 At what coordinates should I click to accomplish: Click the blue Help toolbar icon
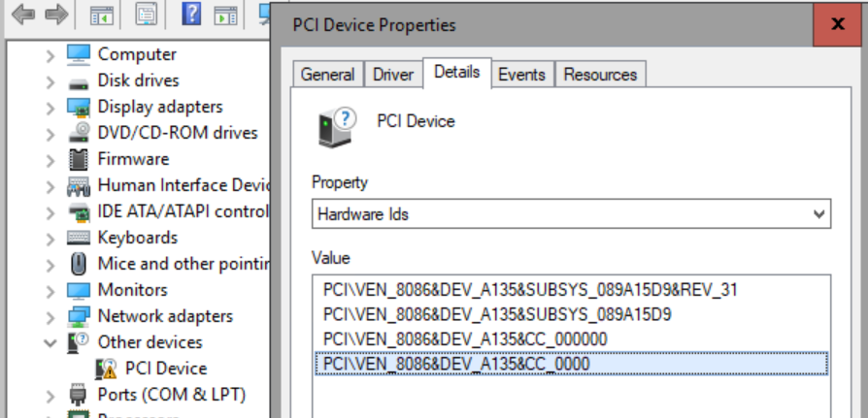tap(191, 15)
